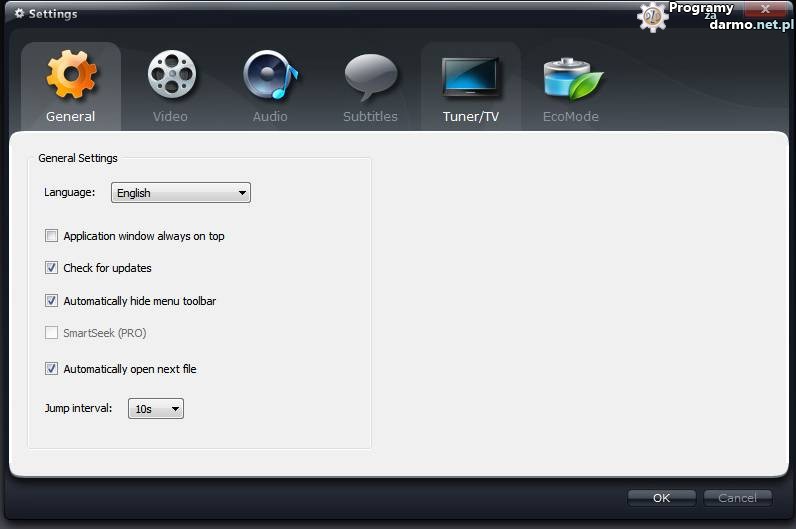The image size is (796, 529).
Task: Click the small gear icon in title bar
Action: click(x=18, y=14)
